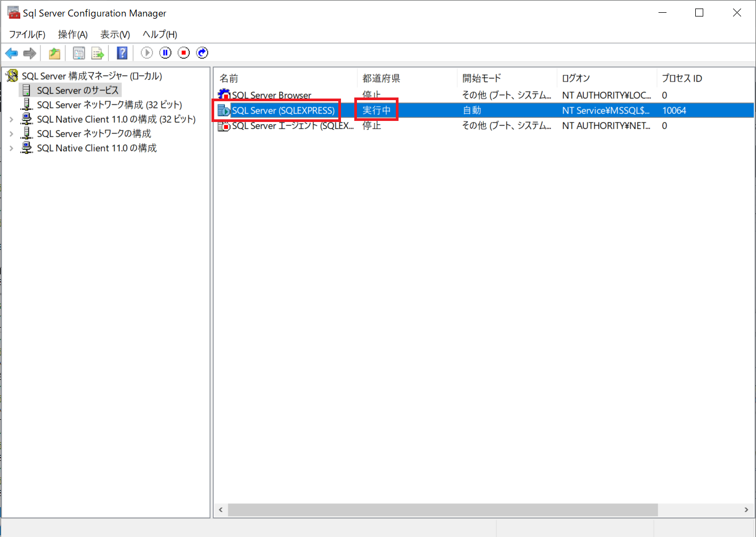Click the app icon in the title bar
The height and width of the screenshot is (537, 756).
click(x=13, y=12)
